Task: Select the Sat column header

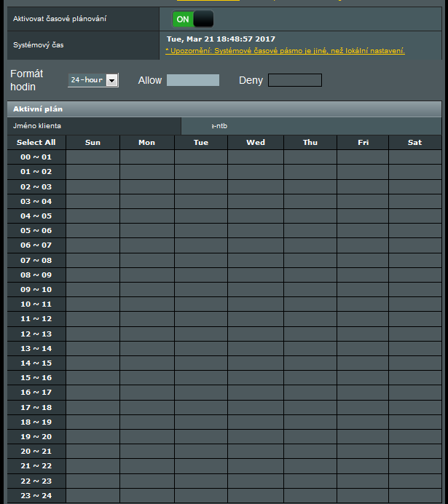Action: pyautogui.click(x=414, y=143)
